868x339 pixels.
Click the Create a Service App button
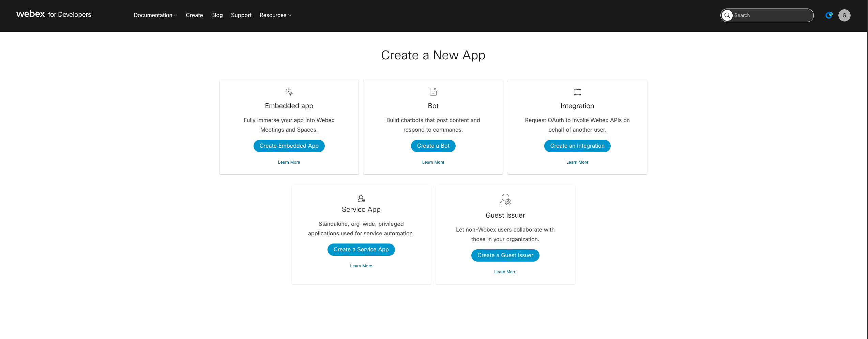pyautogui.click(x=361, y=250)
